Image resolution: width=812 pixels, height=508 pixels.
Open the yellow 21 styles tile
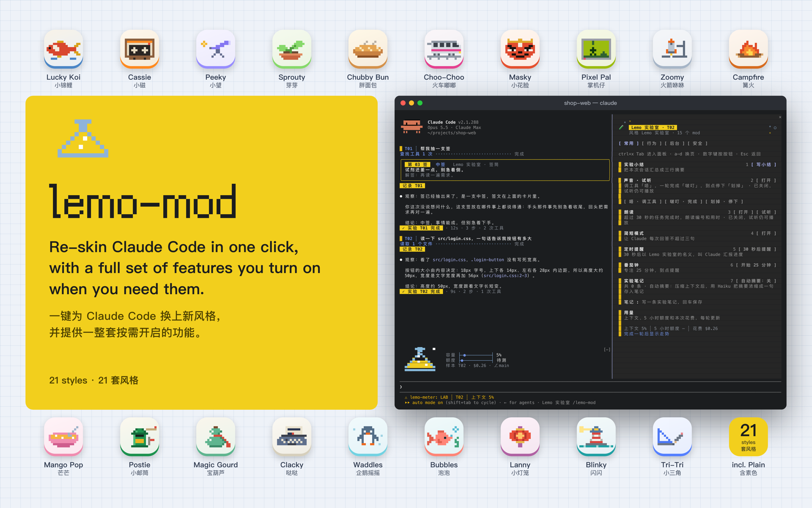click(749, 437)
